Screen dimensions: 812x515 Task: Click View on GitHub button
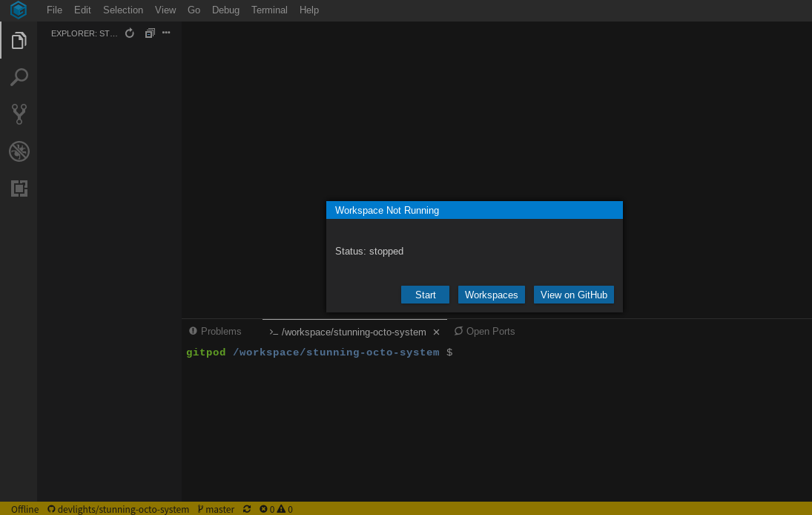(x=574, y=295)
